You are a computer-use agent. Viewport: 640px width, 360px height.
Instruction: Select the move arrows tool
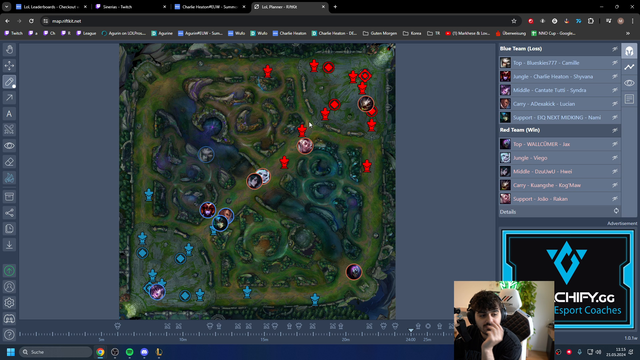pyautogui.click(x=9, y=65)
